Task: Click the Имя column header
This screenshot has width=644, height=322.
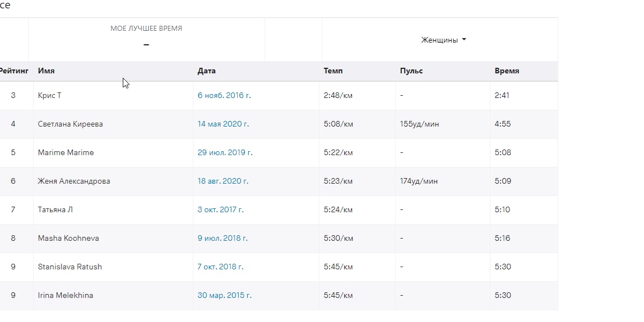Action: tap(46, 71)
